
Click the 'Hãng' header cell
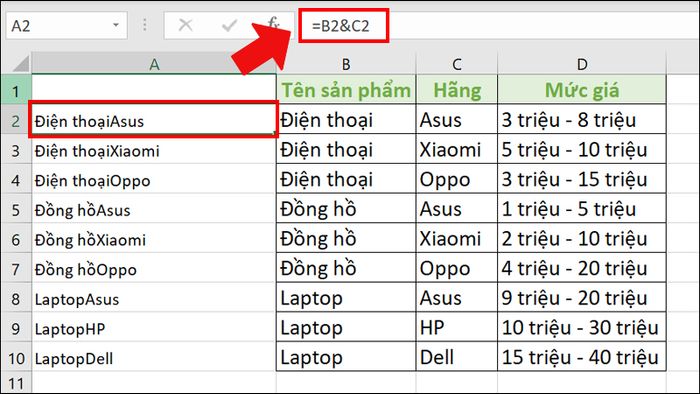[x=457, y=90]
